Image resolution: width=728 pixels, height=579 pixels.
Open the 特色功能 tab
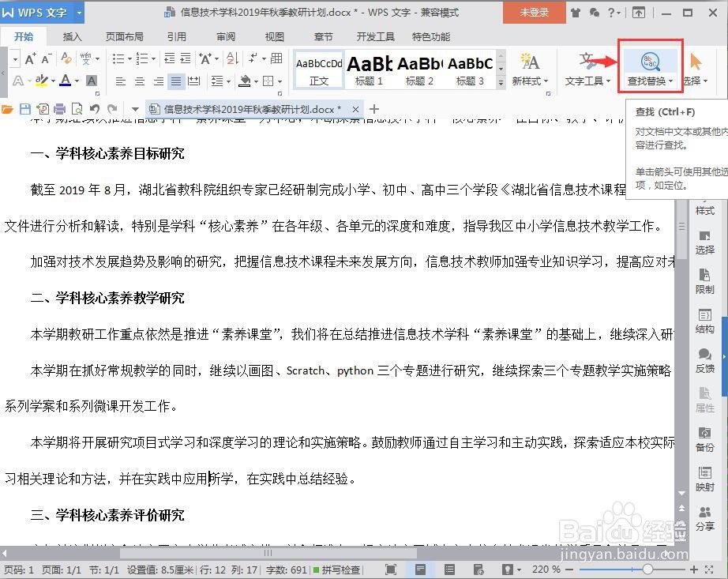[x=431, y=36]
